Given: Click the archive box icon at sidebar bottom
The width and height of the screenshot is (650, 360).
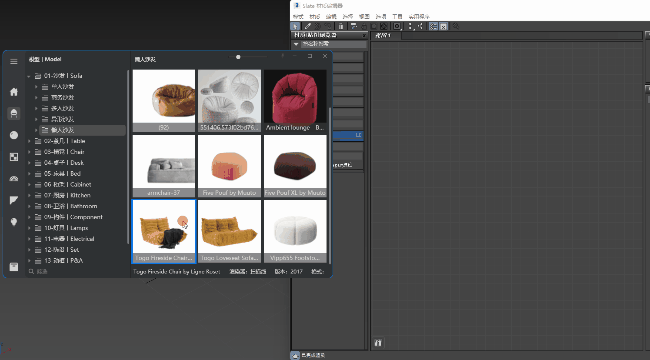Looking at the screenshot, I should pos(14,267).
